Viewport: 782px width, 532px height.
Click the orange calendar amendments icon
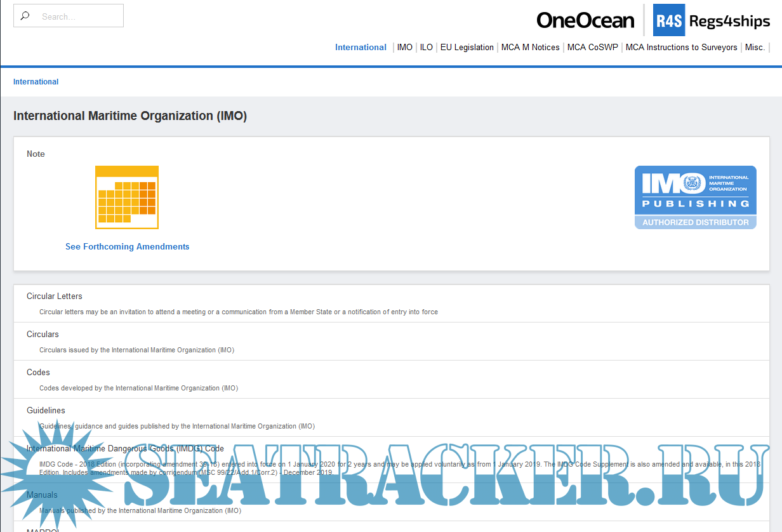pos(127,197)
